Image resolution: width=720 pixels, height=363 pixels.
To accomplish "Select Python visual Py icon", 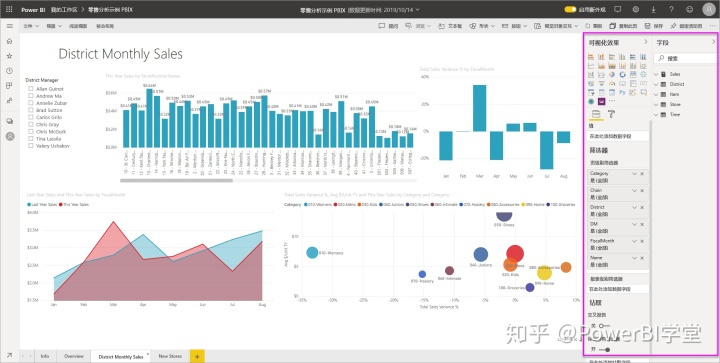I will point(623,92).
